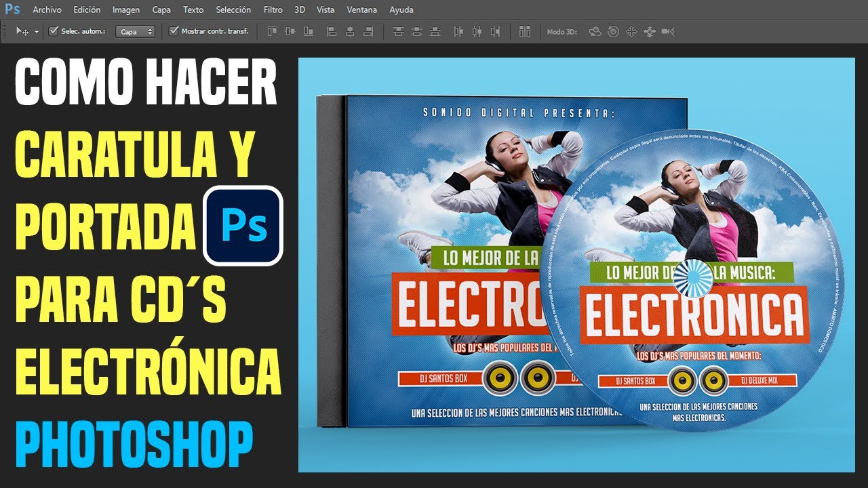Click Align right edges icon
The height and width of the screenshot is (488, 868).
(x=368, y=31)
